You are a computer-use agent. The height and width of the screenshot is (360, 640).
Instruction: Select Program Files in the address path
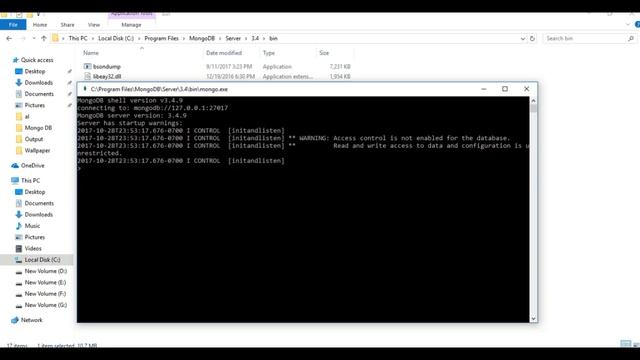[162, 38]
